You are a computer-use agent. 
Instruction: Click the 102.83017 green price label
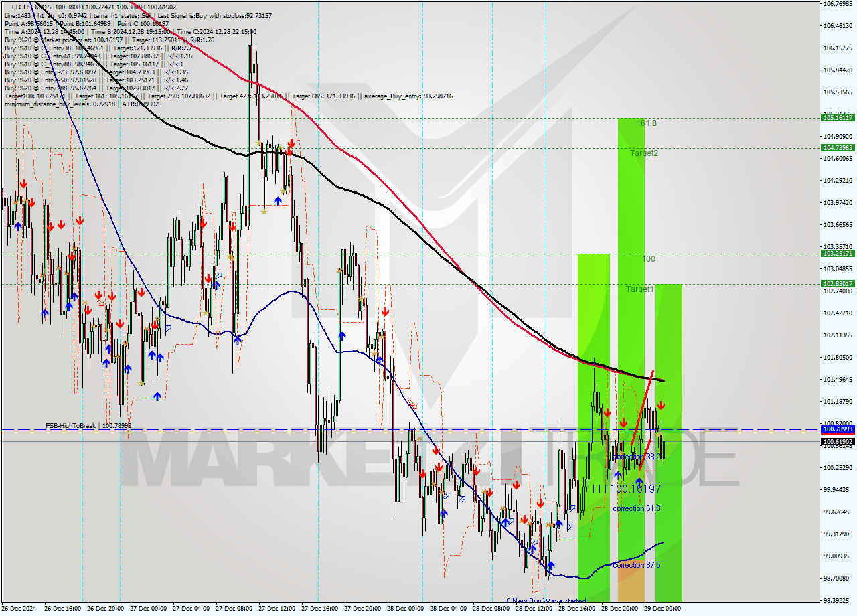[838, 284]
